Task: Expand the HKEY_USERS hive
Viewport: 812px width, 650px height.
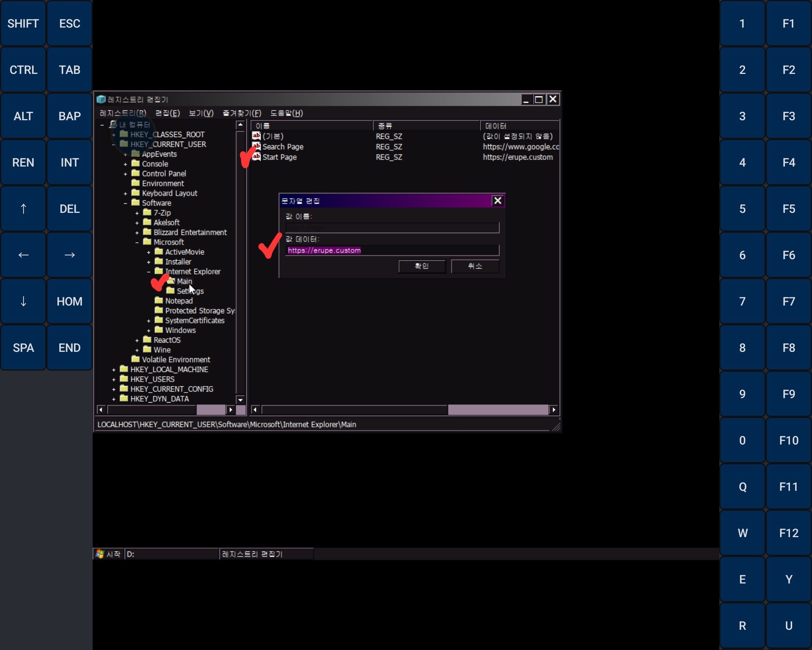Action: (x=114, y=380)
